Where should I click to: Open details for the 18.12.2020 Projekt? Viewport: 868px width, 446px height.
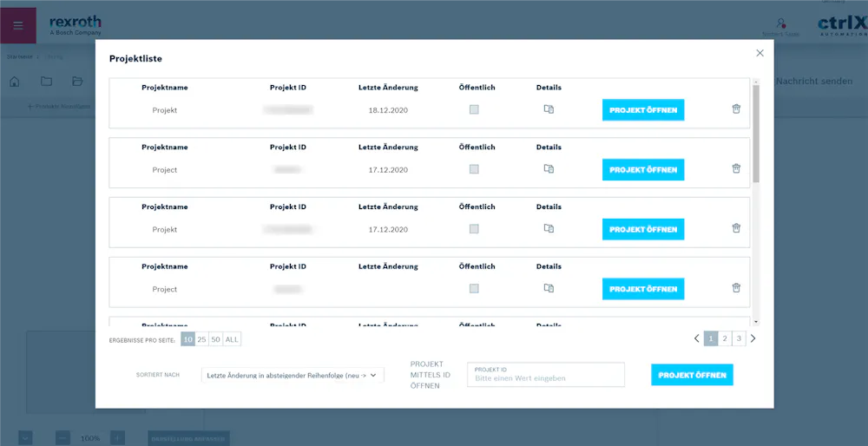tap(549, 109)
